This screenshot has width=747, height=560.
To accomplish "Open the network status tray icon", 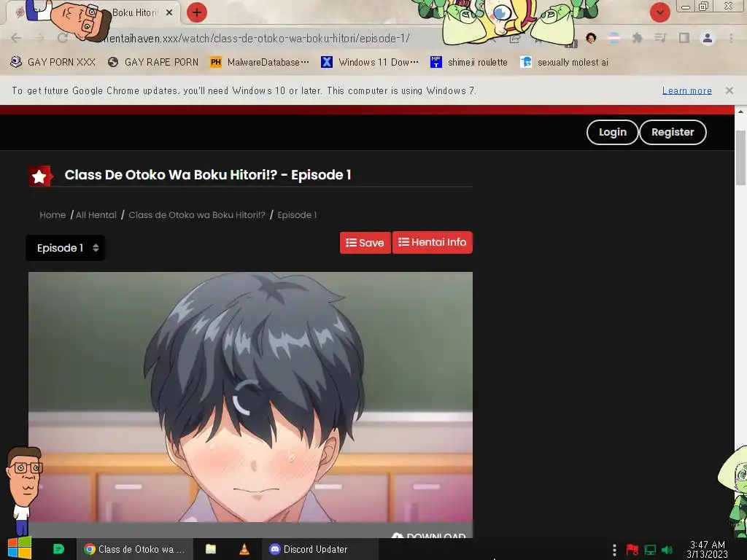I will 650,550.
